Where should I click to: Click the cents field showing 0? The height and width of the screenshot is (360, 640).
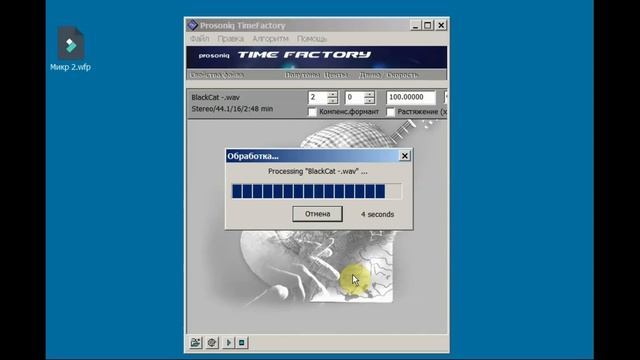coord(354,97)
